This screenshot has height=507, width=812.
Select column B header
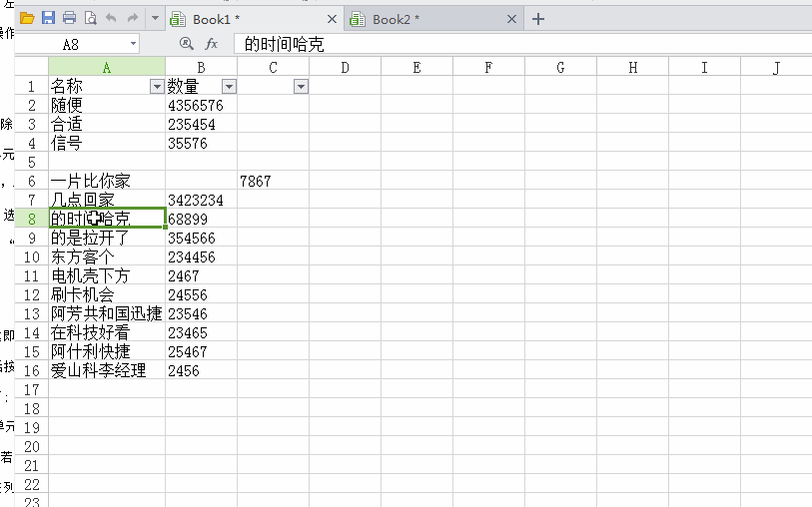(x=201, y=67)
